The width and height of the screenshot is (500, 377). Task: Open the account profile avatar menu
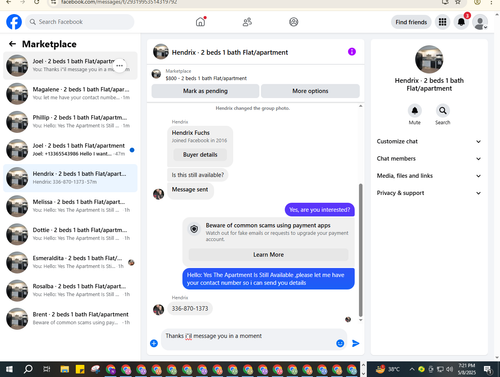click(480, 22)
